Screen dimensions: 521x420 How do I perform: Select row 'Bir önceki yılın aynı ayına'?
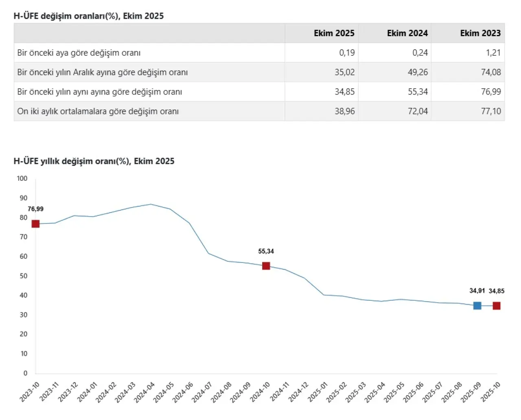click(100, 92)
